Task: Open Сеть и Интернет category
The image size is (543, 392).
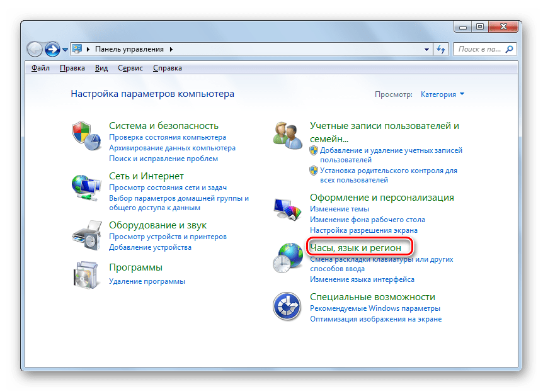Action: (x=147, y=176)
